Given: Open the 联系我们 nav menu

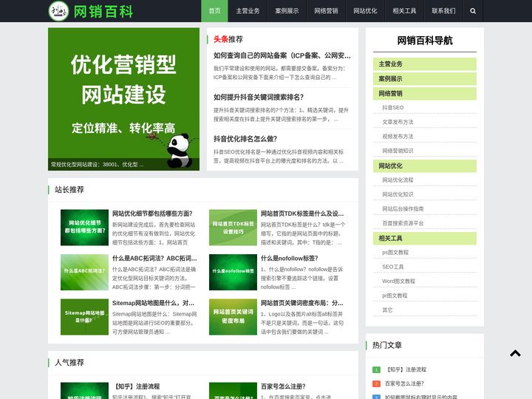Looking at the screenshot, I should [x=443, y=11].
